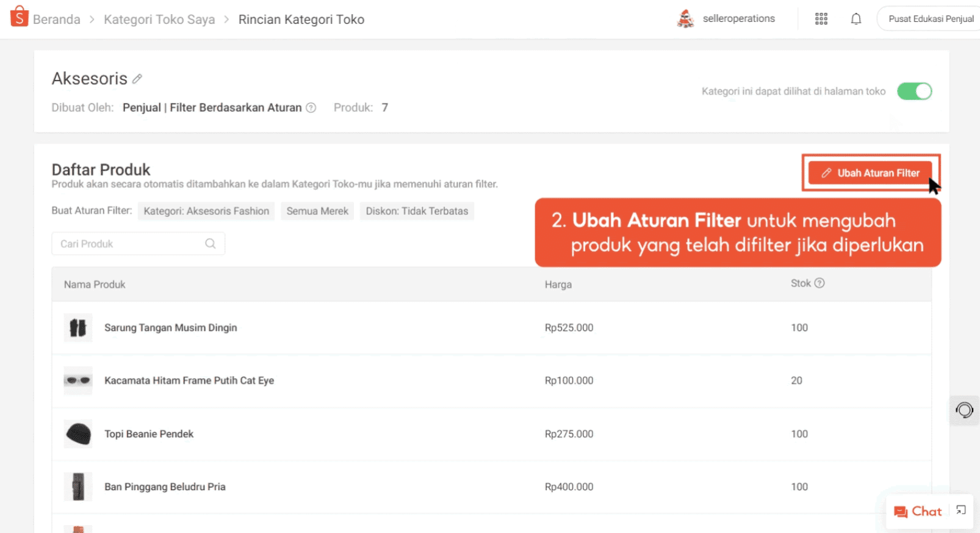Screen dimensions: 980x533
Task: Click the selleroperations avatar image
Action: [686, 19]
